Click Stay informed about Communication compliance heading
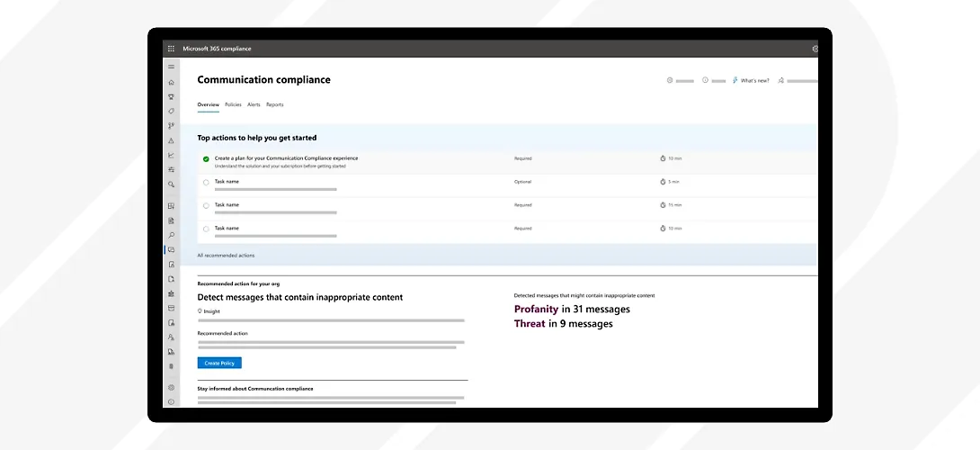 [255, 389]
